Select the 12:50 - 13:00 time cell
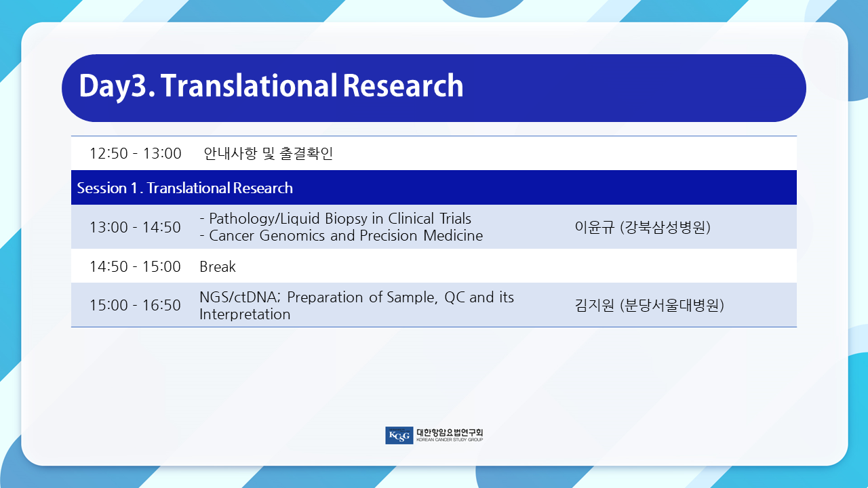The height and width of the screenshot is (488, 868). 136,154
